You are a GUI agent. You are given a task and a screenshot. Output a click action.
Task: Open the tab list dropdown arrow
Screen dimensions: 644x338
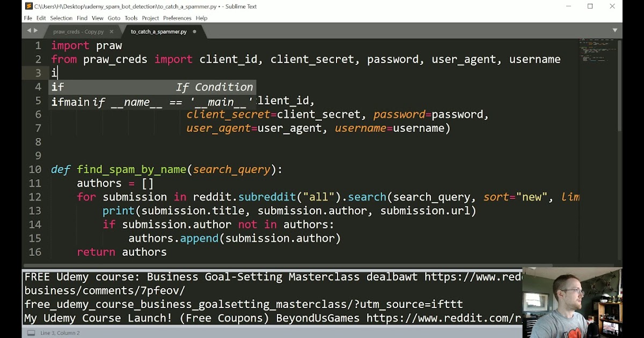(x=615, y=31)
